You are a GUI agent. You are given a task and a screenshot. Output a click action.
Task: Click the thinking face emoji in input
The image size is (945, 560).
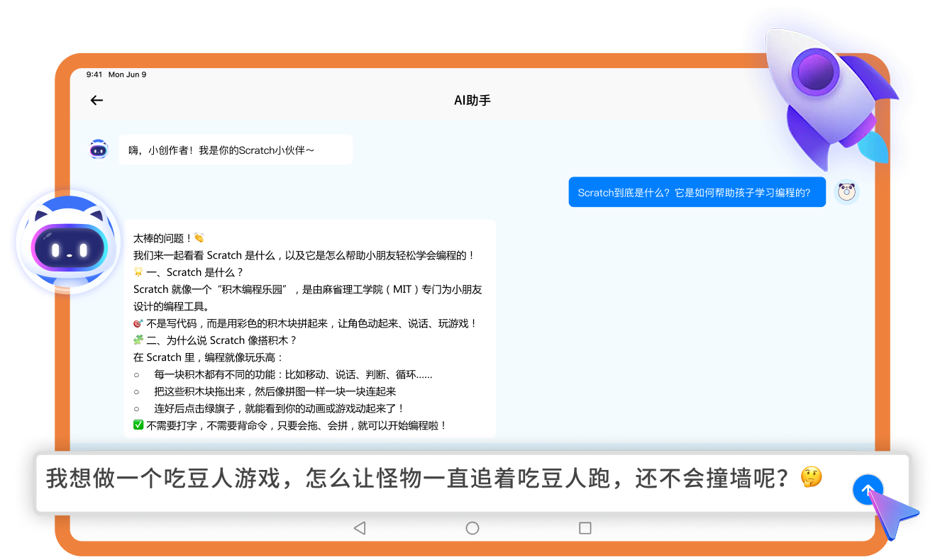[811, 477]
